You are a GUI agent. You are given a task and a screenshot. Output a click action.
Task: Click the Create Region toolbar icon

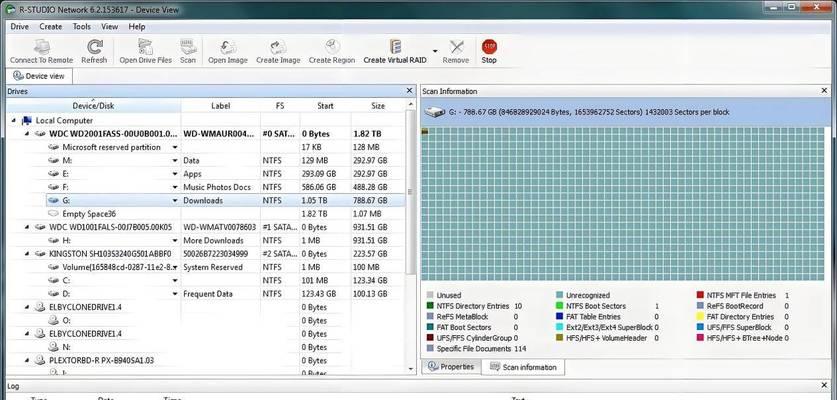pos(332,47)
